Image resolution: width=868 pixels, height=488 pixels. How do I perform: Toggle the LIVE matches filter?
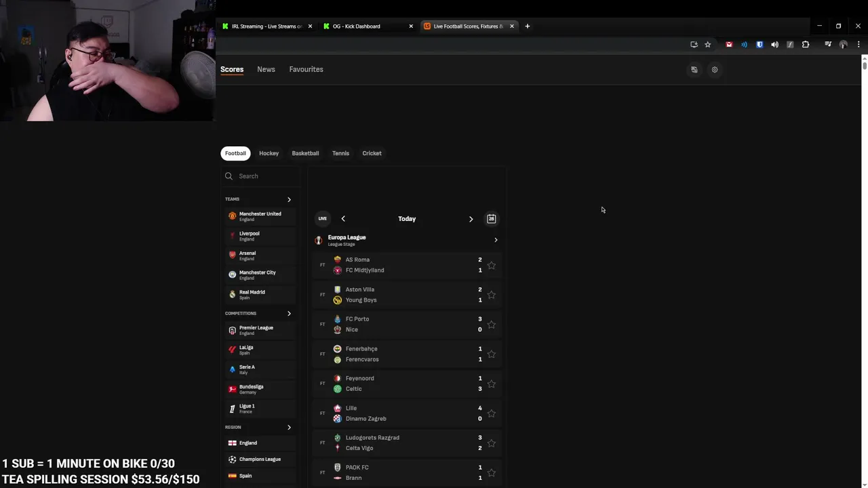323,218
